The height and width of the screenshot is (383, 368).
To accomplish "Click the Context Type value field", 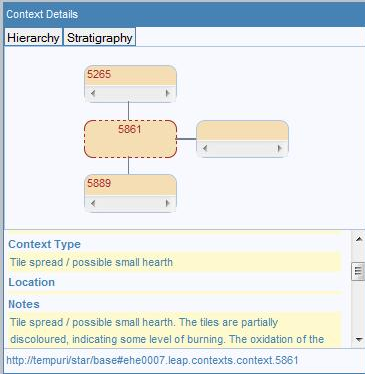I will 174,262.
